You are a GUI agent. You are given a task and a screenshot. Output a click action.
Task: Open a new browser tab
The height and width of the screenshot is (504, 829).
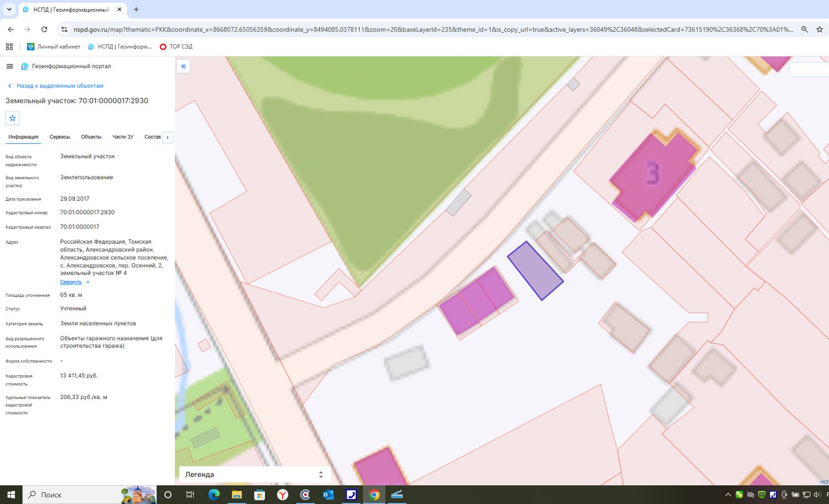136,9
